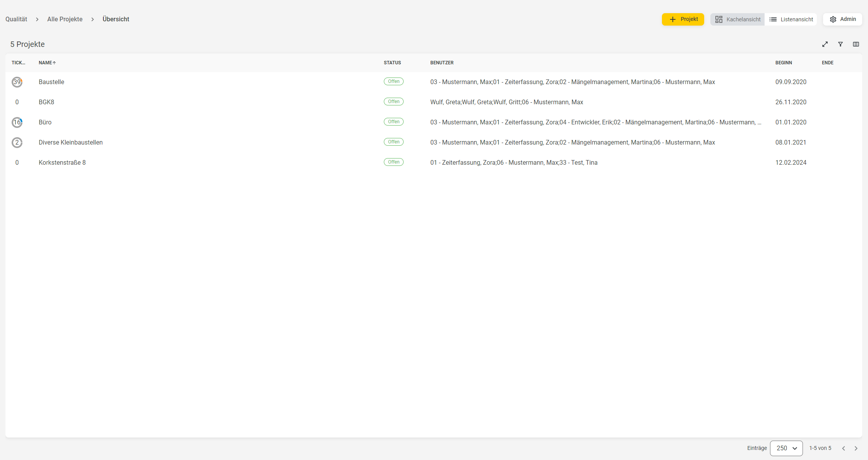Open the Einträge 250 page size dropdown
This screenshot has height=460, width=868.
tap(786, 448)
